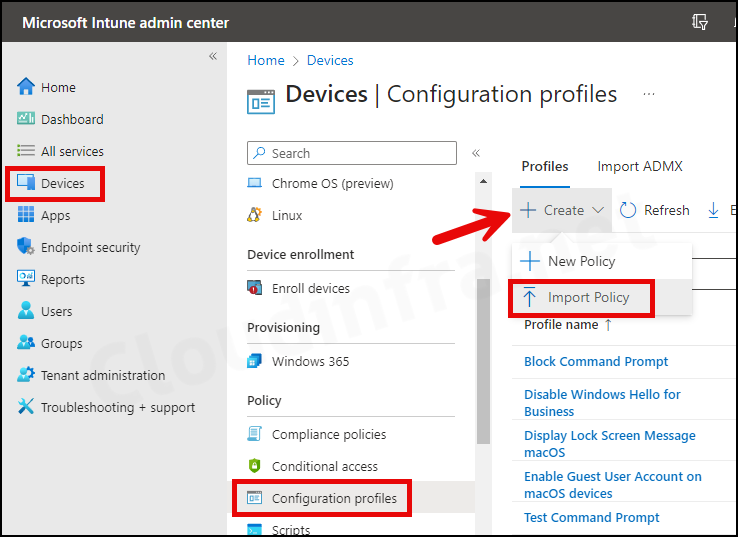
Task: Sort by Profile name column arrow
Action: pyautogui.click(x=608, y=325)
